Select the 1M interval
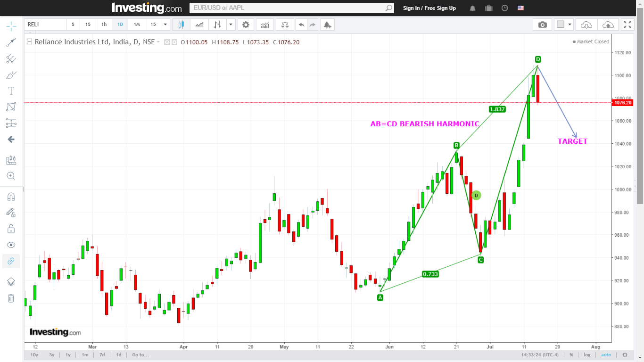 137,25
